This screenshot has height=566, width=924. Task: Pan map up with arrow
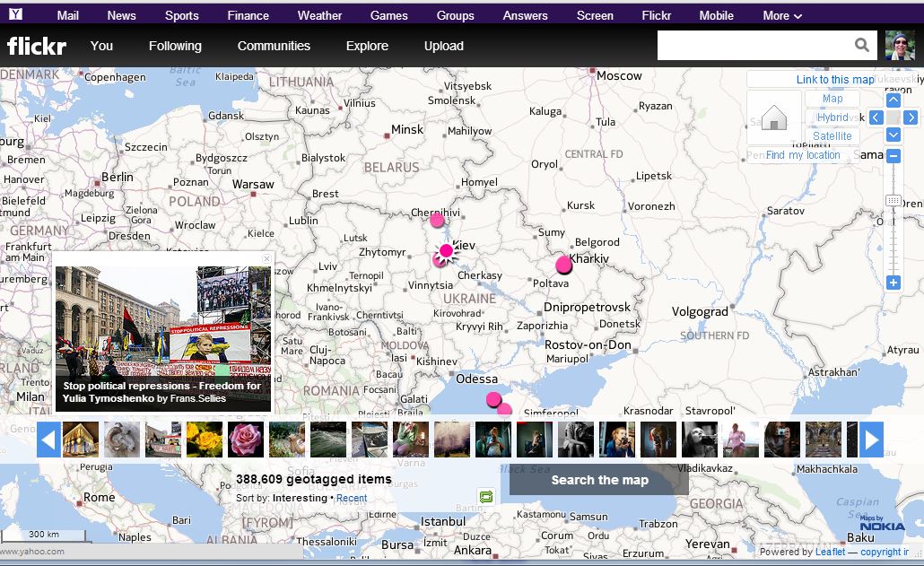pos(893,100)
